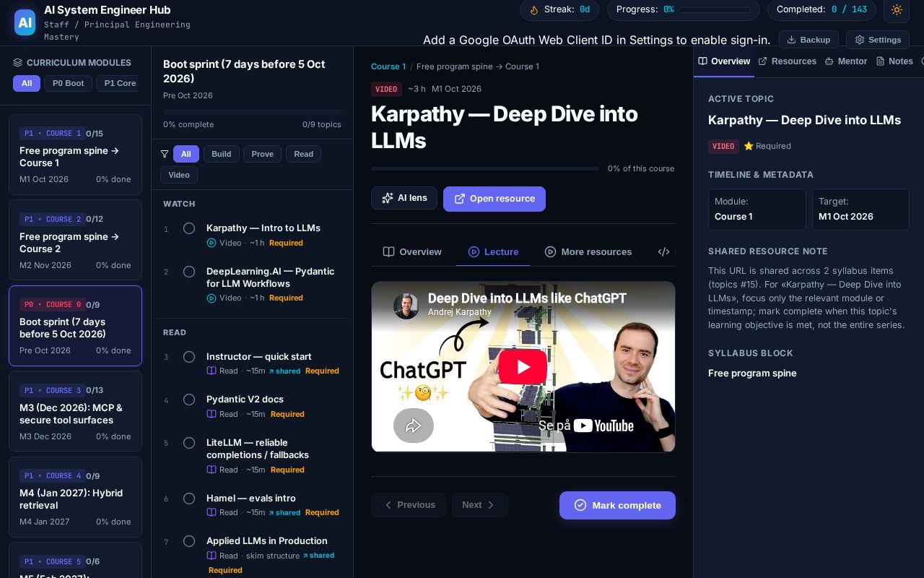Click the share arrow on video thumbnail

pos(414,426)
